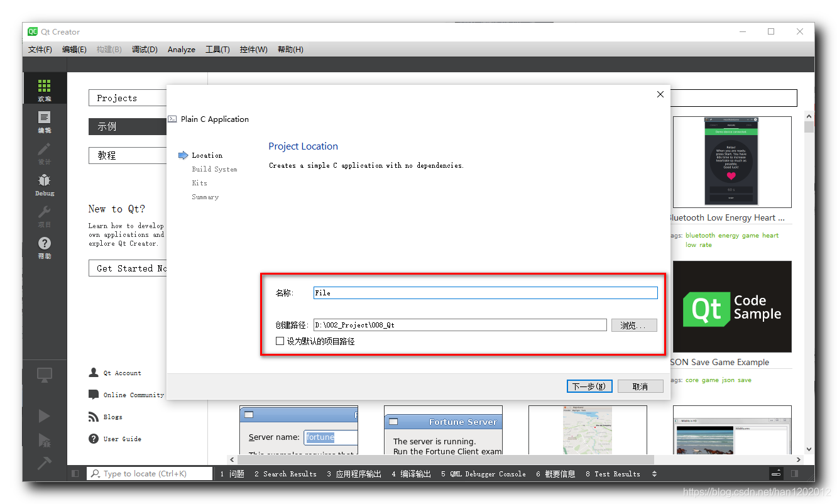This screenshot has height=504, width=837.
Task: Open the 控件(W) menu
Action: click(x=253, y=50)
